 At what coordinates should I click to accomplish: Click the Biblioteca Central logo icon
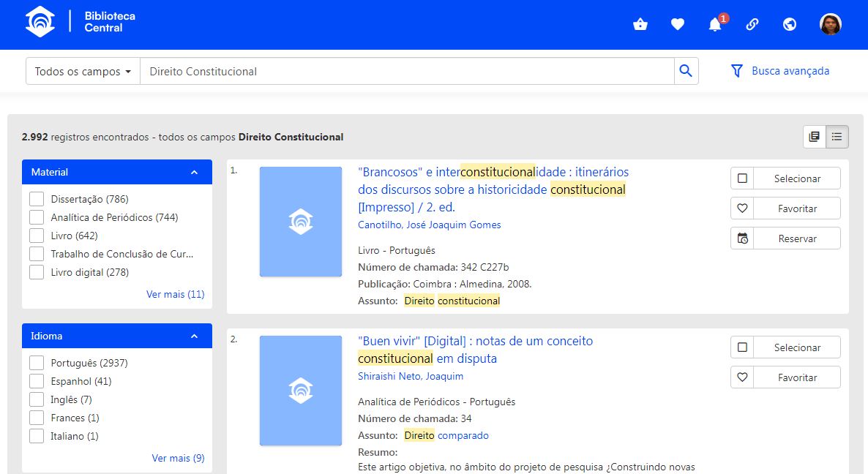pyautogui.click(x=40, y=22)
